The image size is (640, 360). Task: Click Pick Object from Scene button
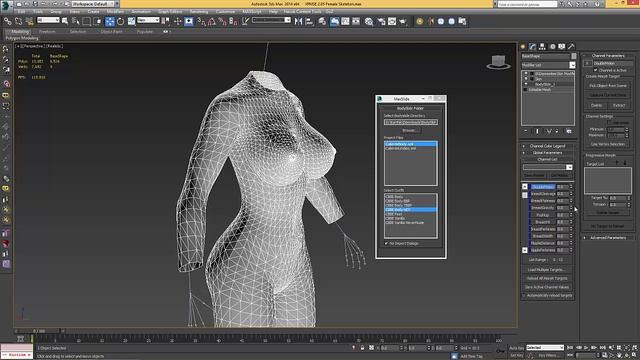[x=608, y=86]
